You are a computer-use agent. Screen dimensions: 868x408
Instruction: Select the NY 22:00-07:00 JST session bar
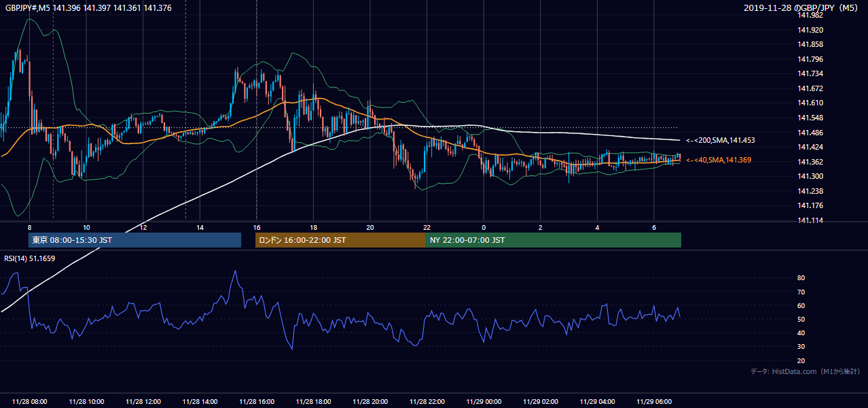pos(554,240)
